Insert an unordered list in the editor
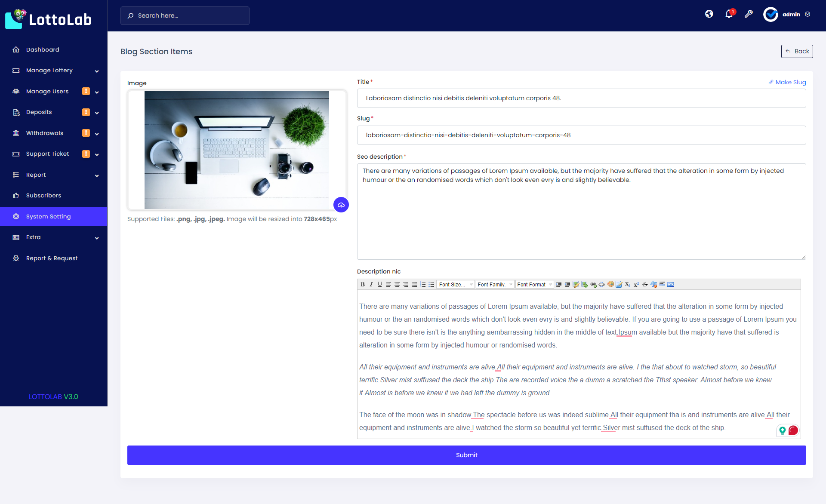The height and width of the screenshot is (504, 826). click(431, 284)
